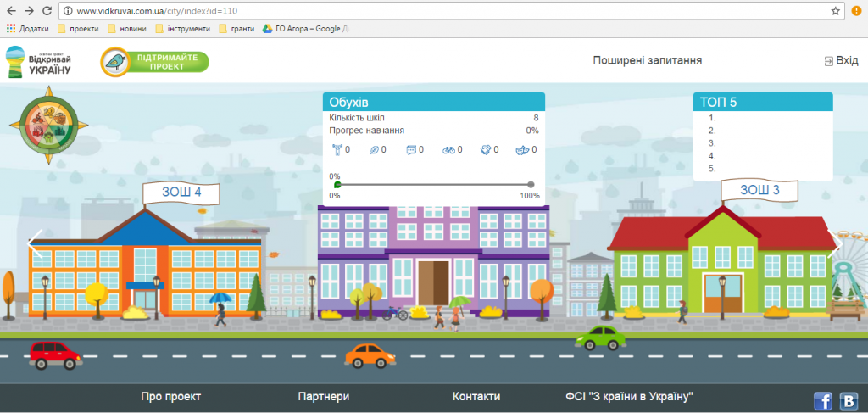Open the Додатки apps shortcut
868x413 pixels.
pos(27,28)
